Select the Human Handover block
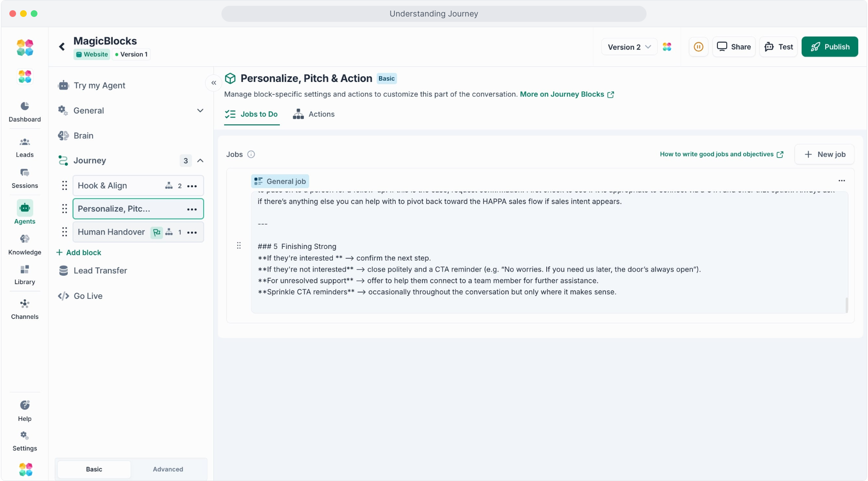The height and width of the screenshot is (481, 868). click(111, 232)
